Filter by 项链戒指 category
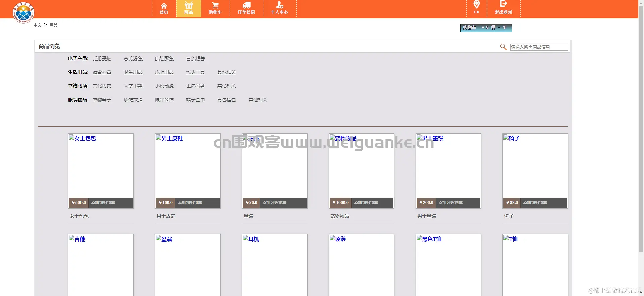This screenshot has width=644, height=296. pyautogui.click(x=133, y=100)
